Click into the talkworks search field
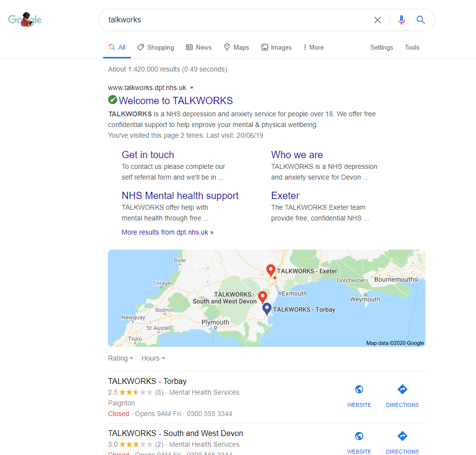Screen dimensions: 476x455 click(237, 20)
